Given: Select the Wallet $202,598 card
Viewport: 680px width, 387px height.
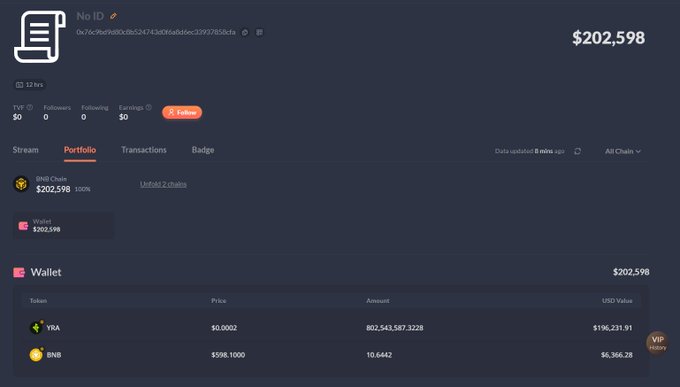Looking at the screenshot, I should coord(64,226).
